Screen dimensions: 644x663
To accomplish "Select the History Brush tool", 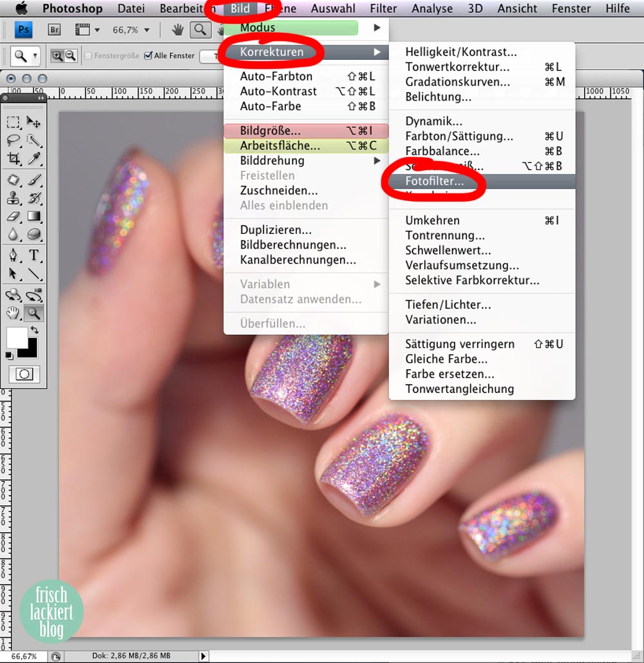I will [x=33, y=198].
